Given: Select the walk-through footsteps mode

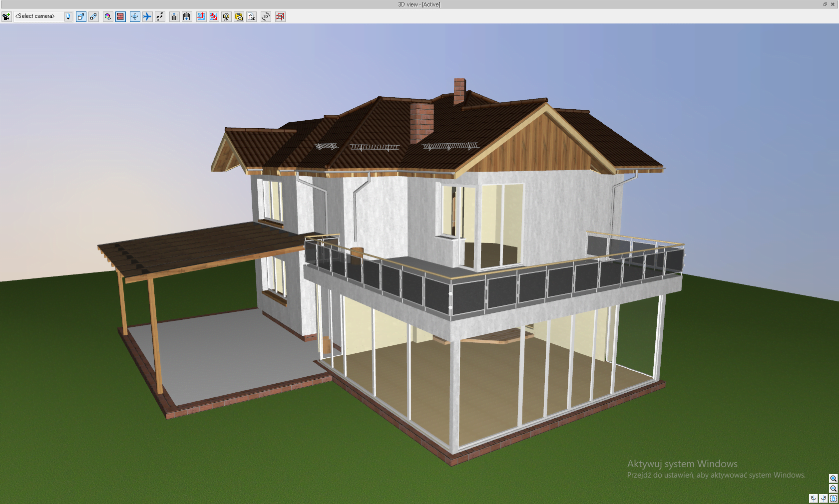Looking at the screenshot, I should pos(160,16).
